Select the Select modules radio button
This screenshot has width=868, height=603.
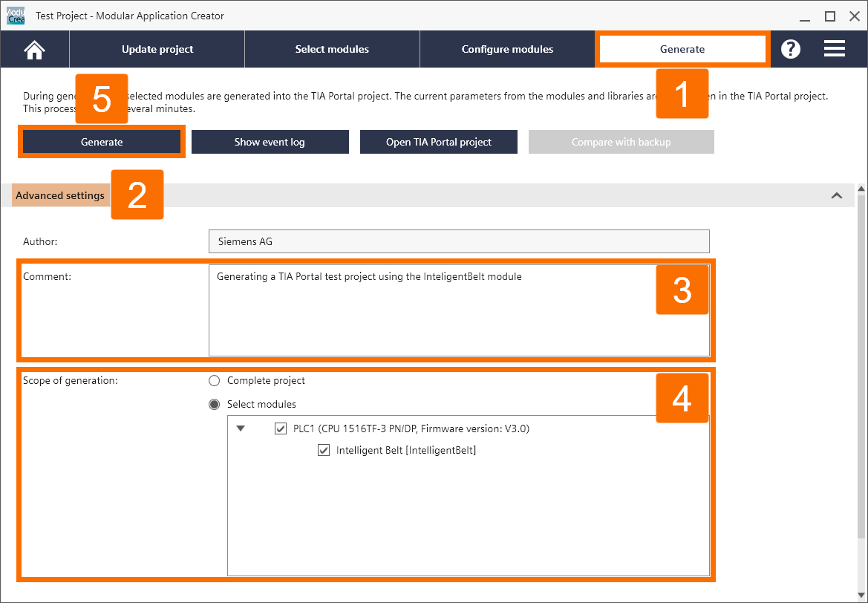[x=215, y=404]
